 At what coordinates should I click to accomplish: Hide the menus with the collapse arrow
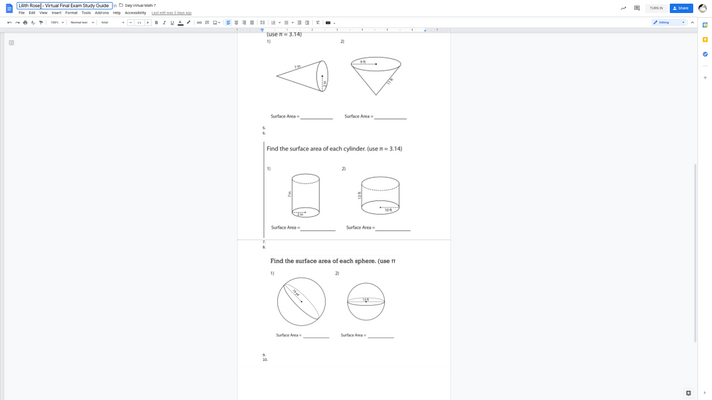point(692,22)
